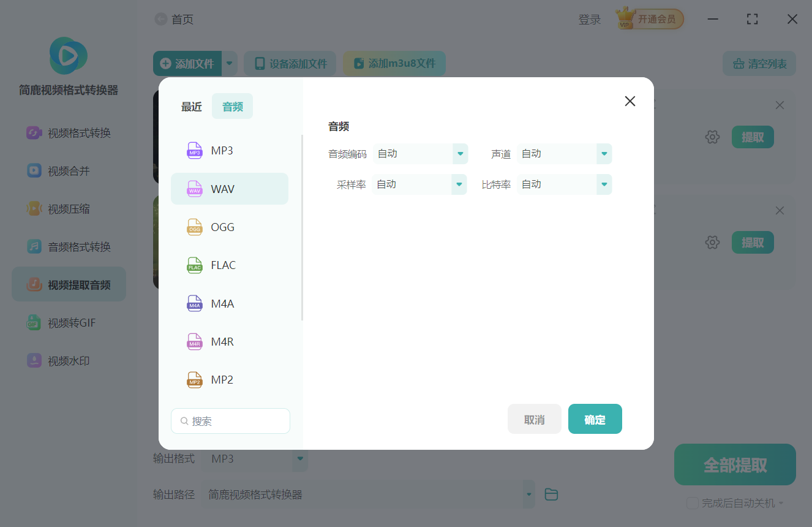Click the 音频 section heading
Image resolution: width=812 pixels, height=527 pixels.
(339, 127)
